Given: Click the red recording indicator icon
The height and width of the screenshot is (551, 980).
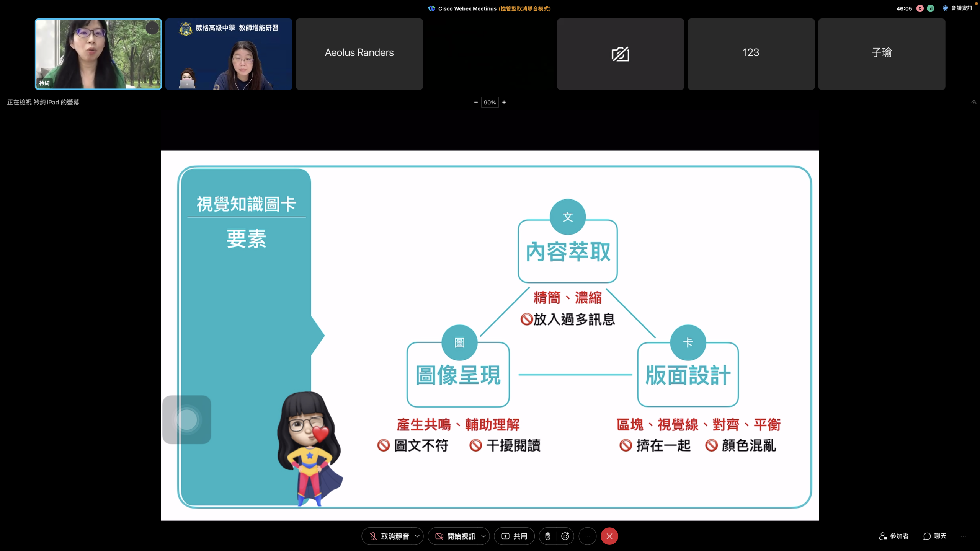Looking at the screenshot, I should (x=920, y=8).
